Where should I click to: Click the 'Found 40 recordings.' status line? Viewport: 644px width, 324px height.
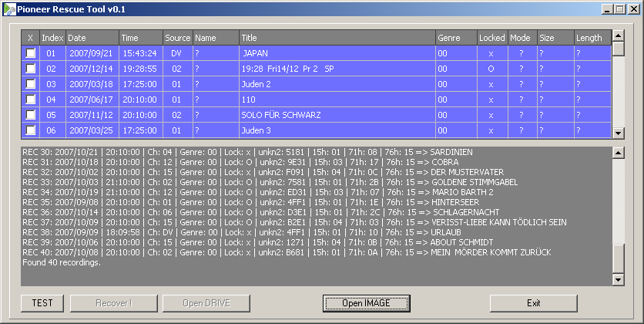point(62,262)
